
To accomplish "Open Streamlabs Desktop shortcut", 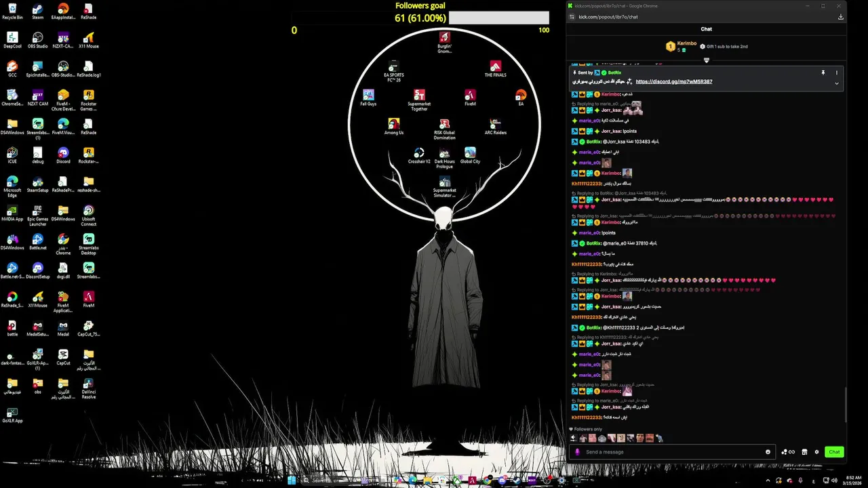I will (89, 245).
